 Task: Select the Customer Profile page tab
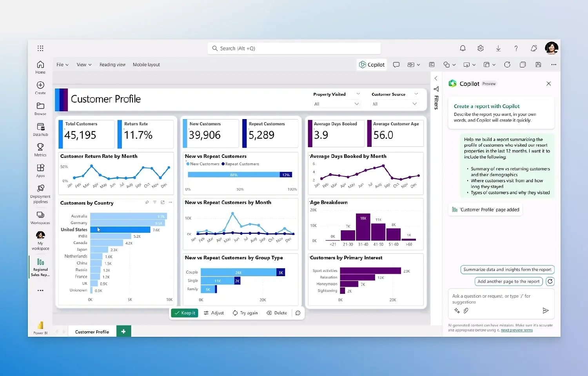pos(92,332)
